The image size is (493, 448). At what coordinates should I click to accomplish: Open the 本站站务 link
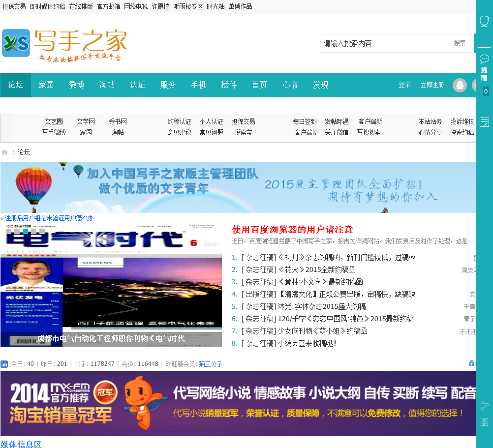pyautogui.click(x=430, y=121)
